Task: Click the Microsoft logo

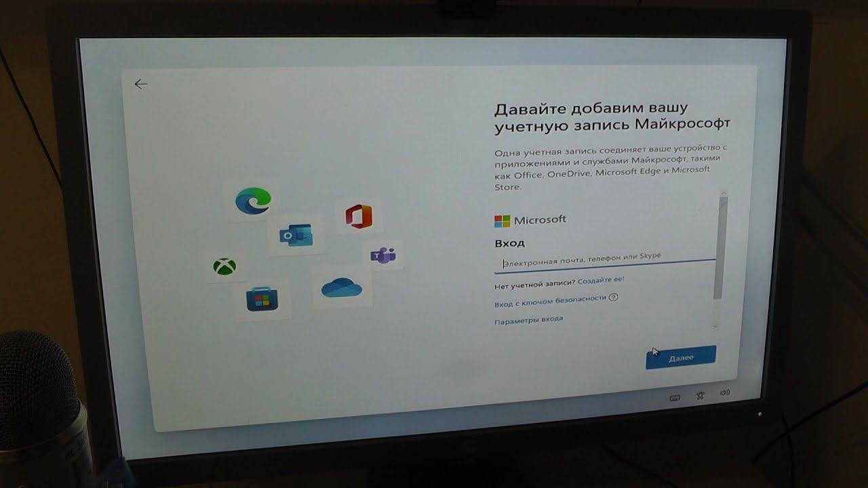Action: point(530,220)
